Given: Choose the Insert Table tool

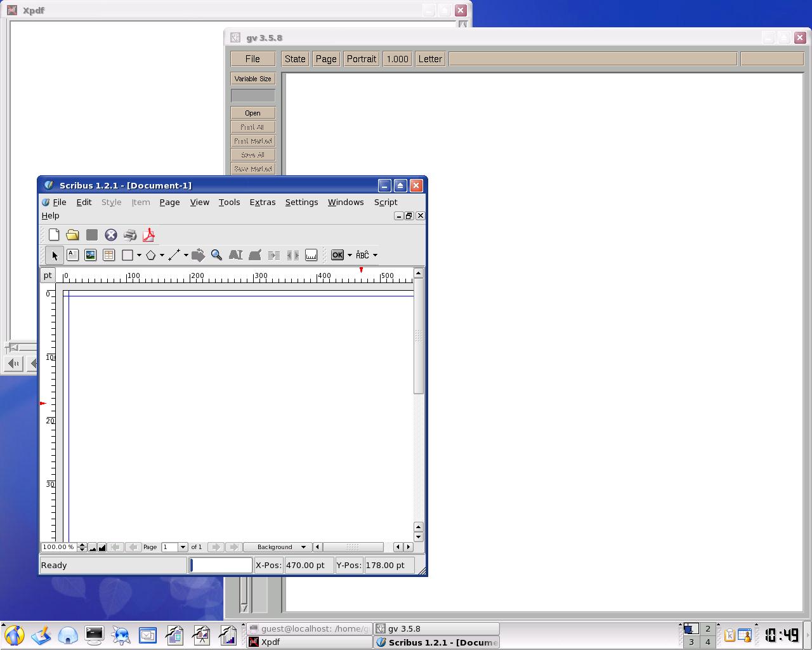Looking at the screenshot, I should [x=108, y=255].
